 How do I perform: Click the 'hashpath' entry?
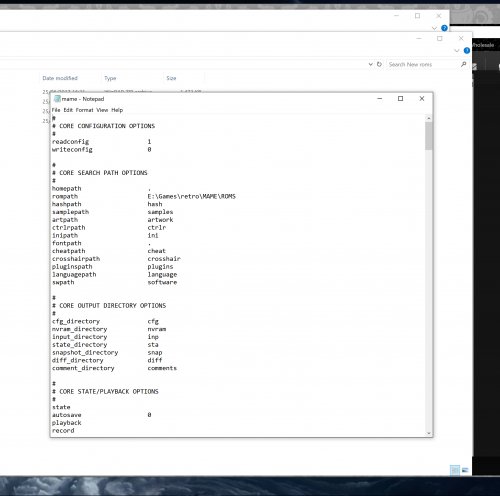point(67,204)
